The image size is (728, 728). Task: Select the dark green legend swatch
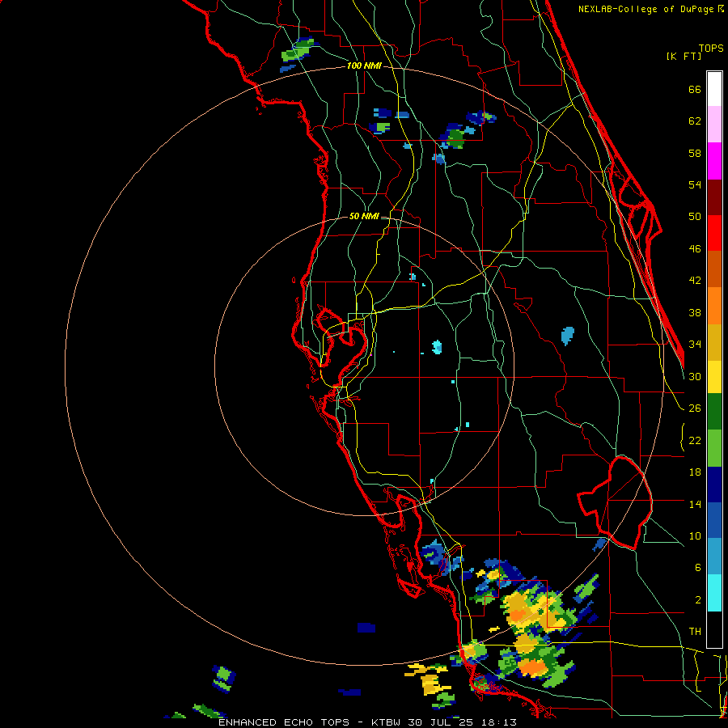point(714,412)
